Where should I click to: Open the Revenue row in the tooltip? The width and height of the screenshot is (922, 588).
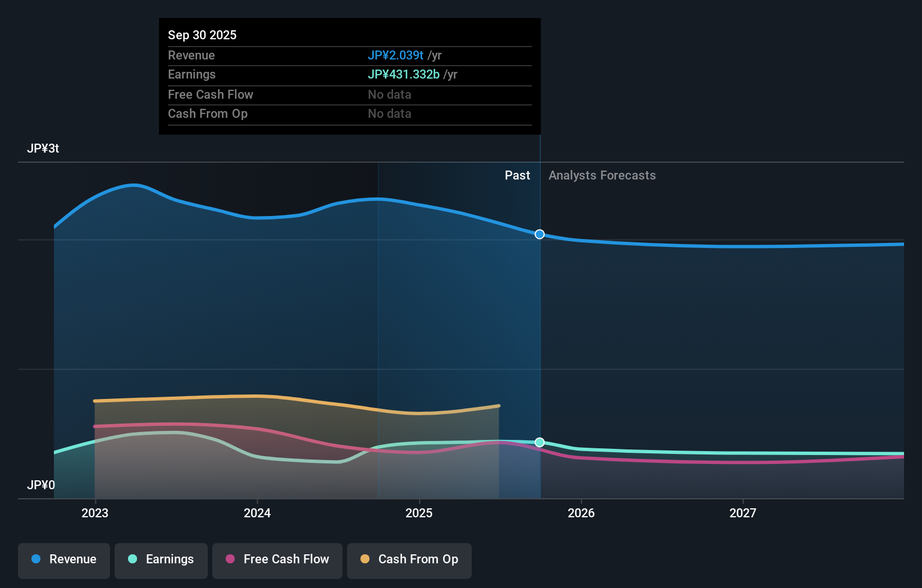point(349,56)
